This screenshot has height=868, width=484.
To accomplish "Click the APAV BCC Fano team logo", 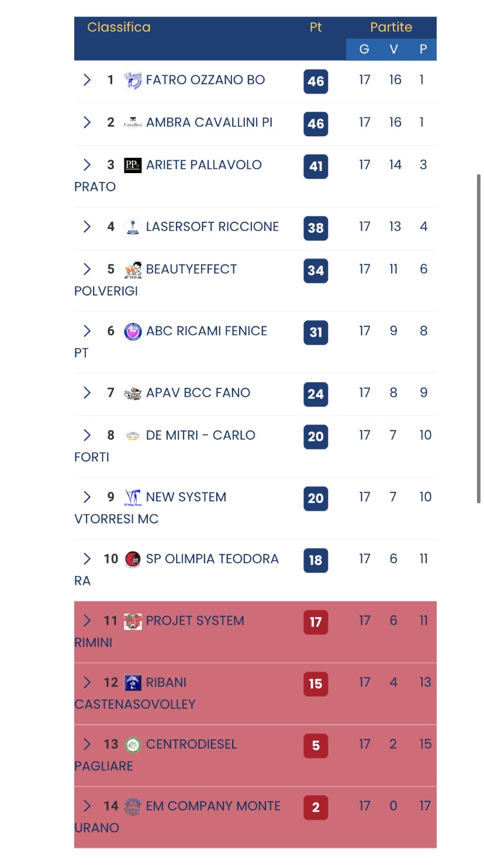I will click(x=133, y=393).
